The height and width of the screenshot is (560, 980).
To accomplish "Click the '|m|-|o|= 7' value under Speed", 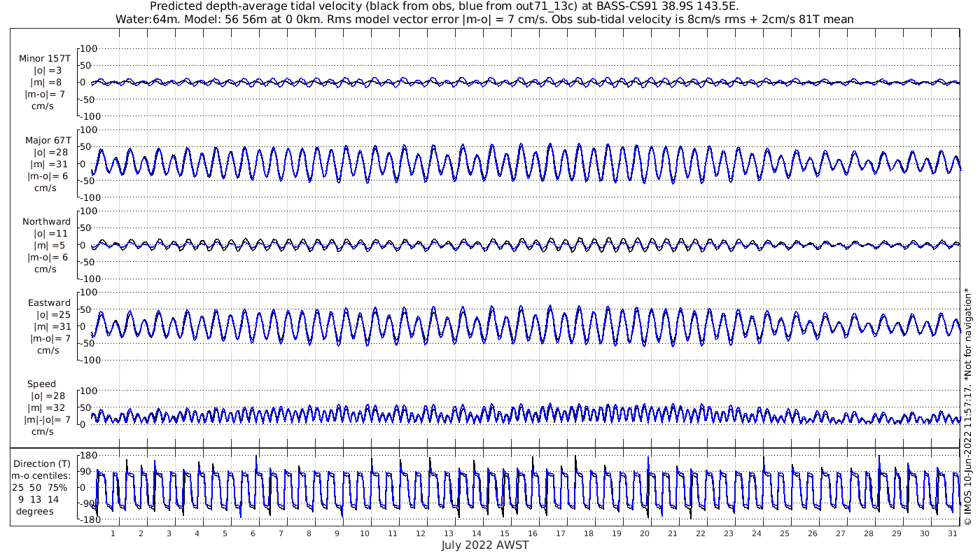I will (45, 420).
